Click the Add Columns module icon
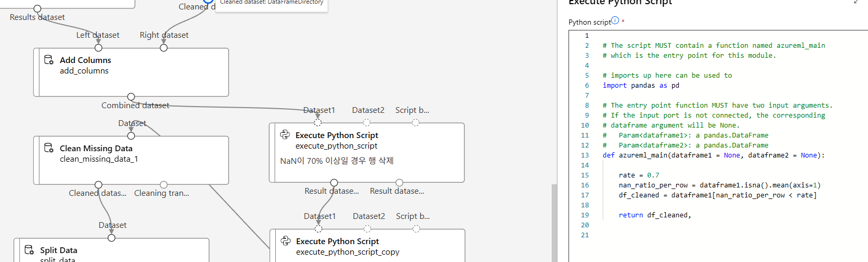This screenshot has width=868, height=262. pos(48,60)
